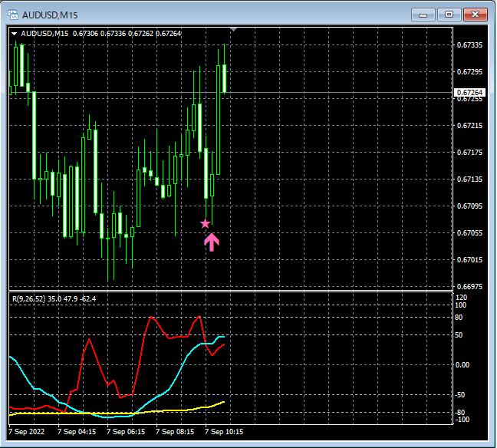Image resolution: width=497 pixels, height=448 pixels.
Task: Click the chart shift triangle marker at top
Action: [234, 29]
